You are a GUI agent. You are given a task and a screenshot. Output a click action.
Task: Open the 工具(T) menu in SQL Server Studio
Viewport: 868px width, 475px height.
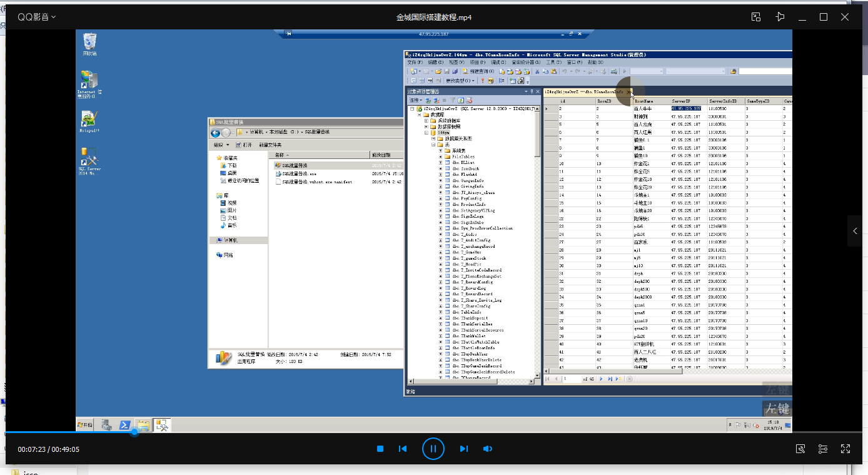tap(553, 63)
